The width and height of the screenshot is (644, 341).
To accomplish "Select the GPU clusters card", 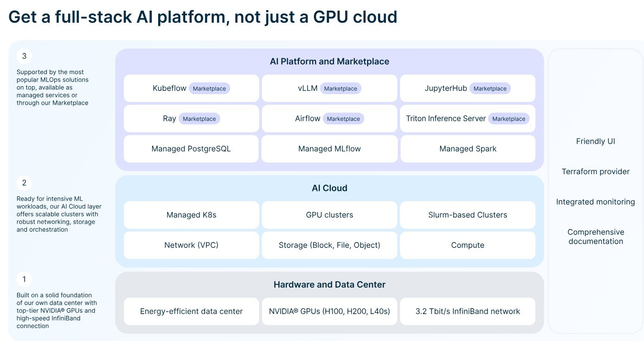I will (x=329, y=215).
